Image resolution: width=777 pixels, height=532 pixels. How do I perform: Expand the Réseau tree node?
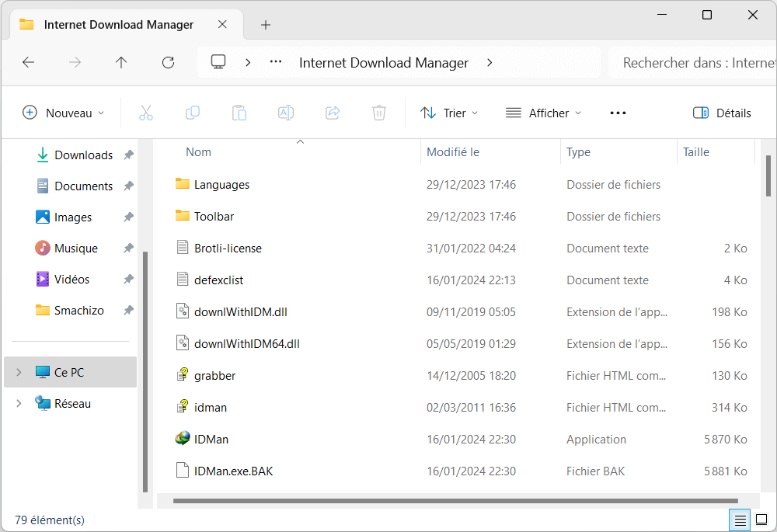coord(19,403)
